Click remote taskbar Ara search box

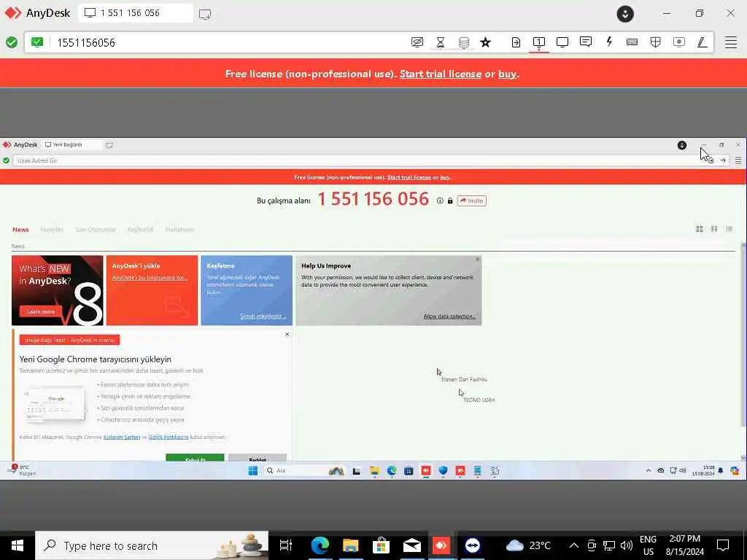(x=304, y=470)
